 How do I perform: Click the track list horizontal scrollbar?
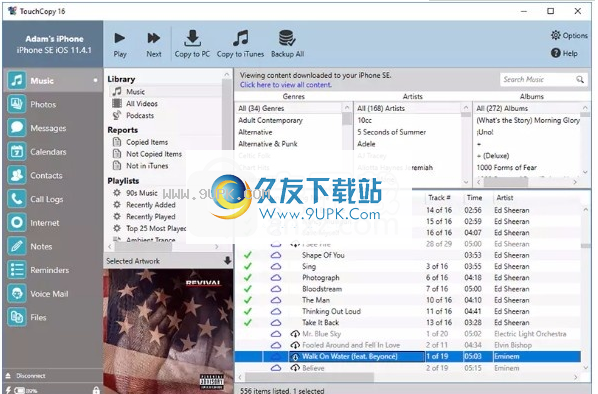(309, 377)
